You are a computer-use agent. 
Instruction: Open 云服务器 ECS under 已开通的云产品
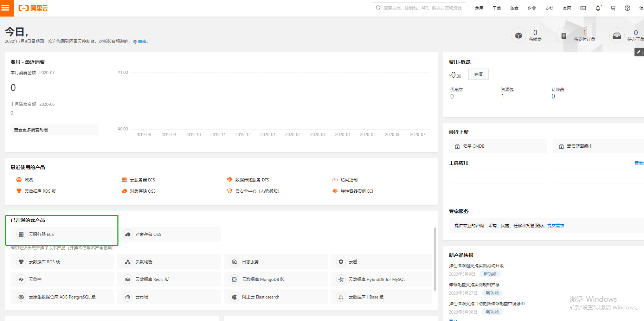63,235
